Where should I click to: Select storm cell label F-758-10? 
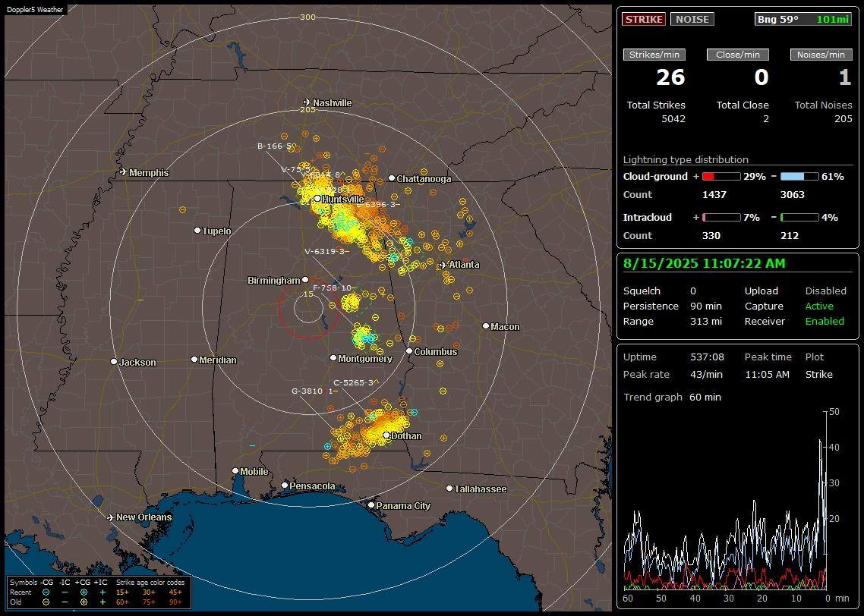point(333,288)
